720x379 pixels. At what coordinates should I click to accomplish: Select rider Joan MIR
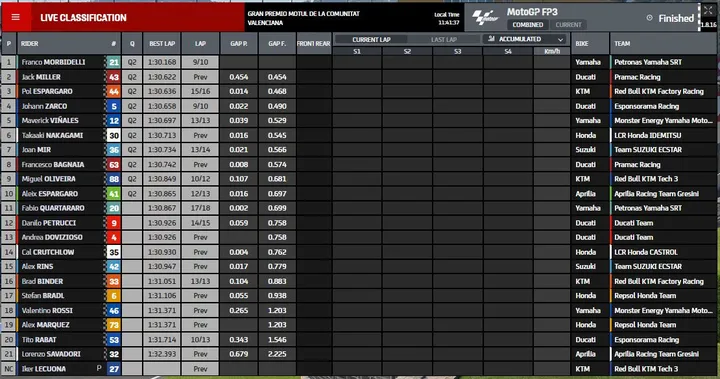[36, 149]
